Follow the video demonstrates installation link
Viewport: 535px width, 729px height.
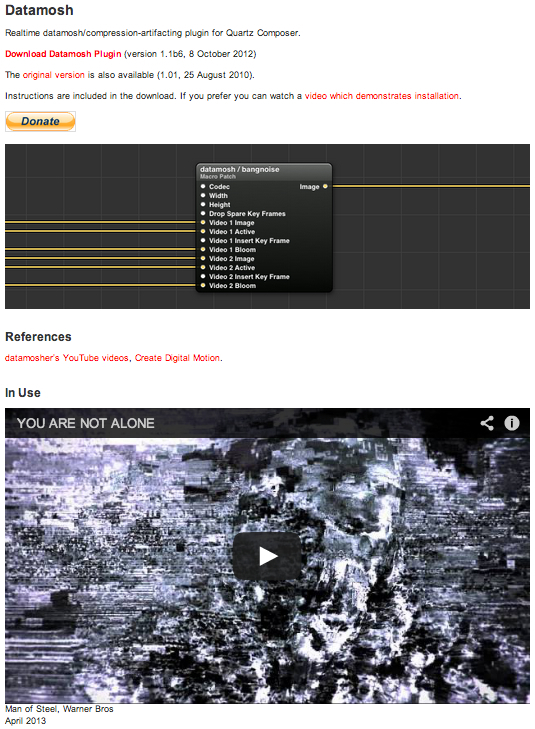[x=382, y=96]
